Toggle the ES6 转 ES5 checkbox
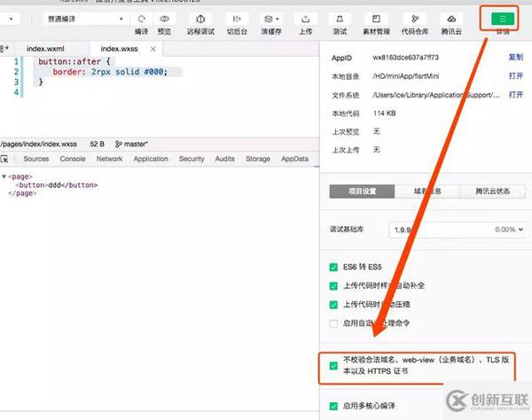Image resolution: width=532 pixels, height=420 pixels. click(333, 267)
